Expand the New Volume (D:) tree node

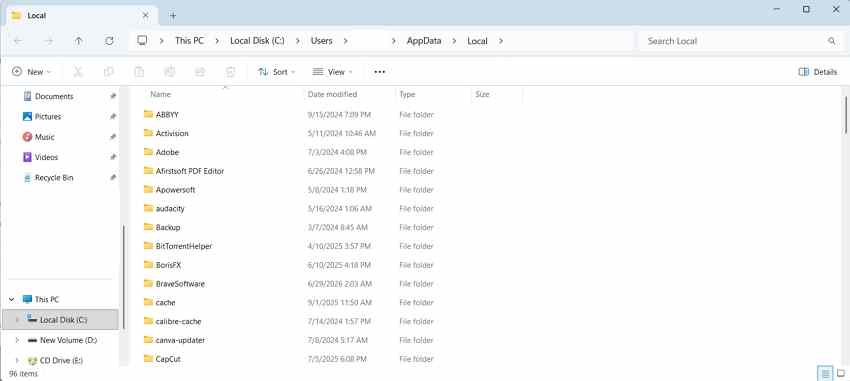(x=17, y=340)
